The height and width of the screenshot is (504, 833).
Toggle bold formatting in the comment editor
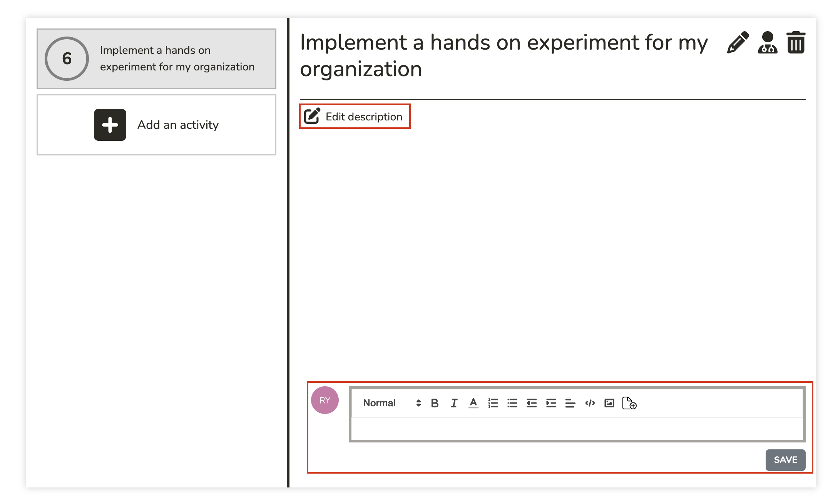435,403
